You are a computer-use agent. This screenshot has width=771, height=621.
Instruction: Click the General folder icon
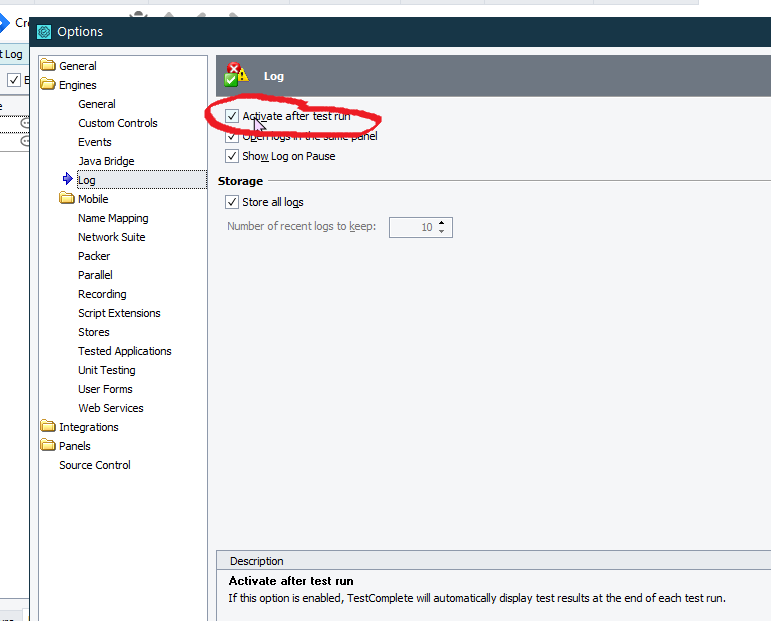tap(48, 66)
